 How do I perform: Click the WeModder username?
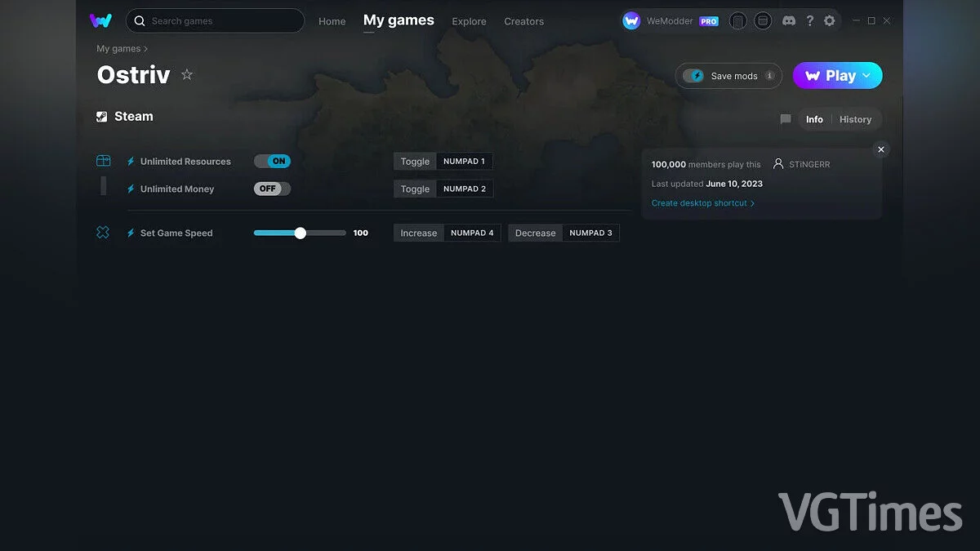click(x=670, y=21)
